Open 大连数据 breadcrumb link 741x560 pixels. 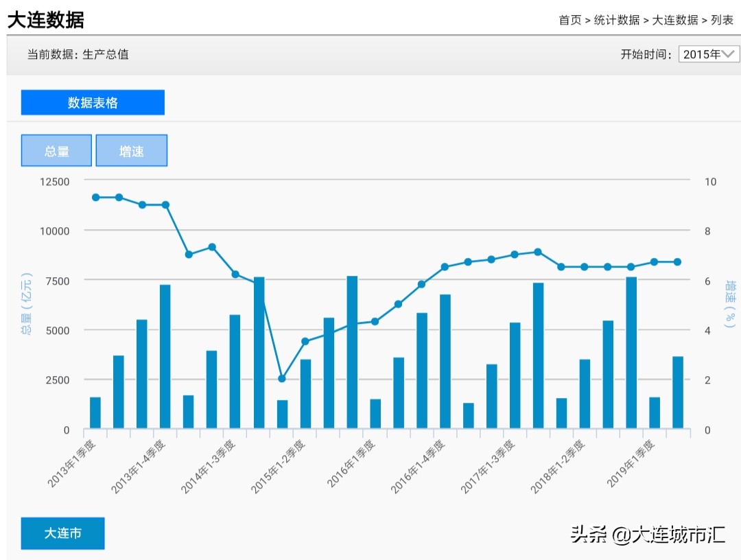[675, 20]
